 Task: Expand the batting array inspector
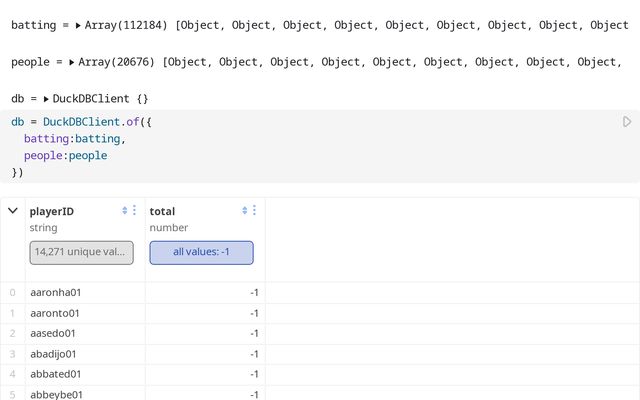click(x=79, y=25)
